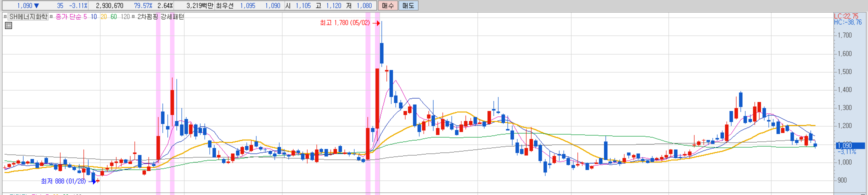Click the volume value 2,930,670

[109, 5]
